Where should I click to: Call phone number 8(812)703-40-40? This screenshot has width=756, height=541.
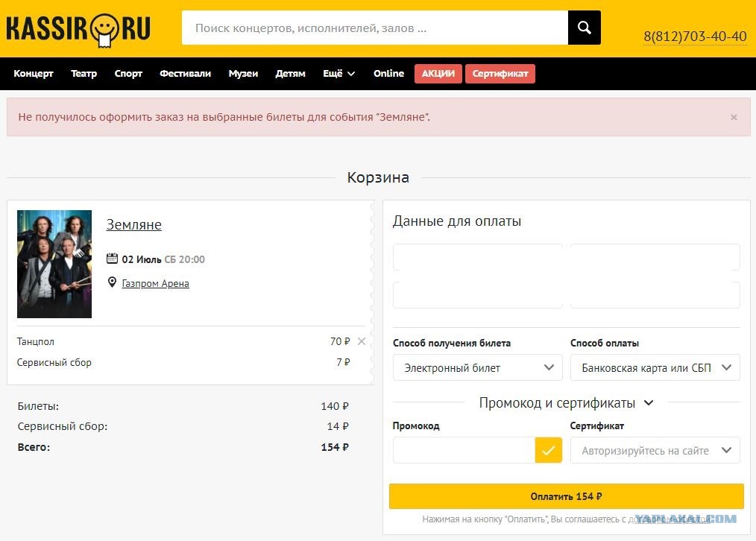695,36
